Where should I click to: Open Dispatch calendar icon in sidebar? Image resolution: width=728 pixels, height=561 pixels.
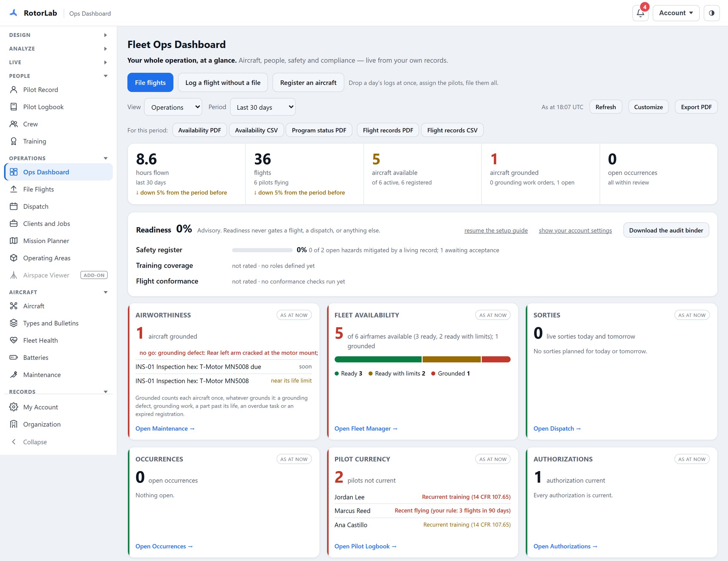tap(14, 206)
